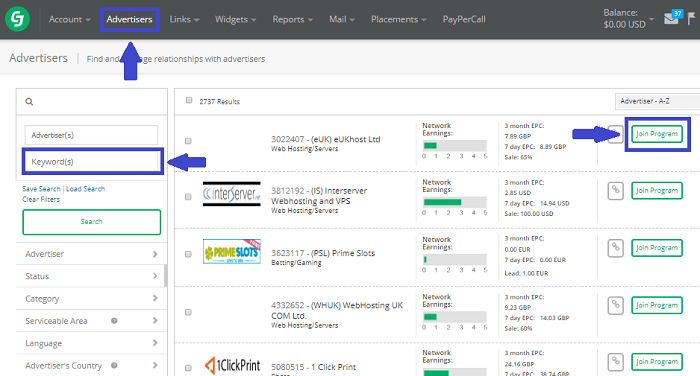Screen dimensions: 700x376
Task: Open the Account dropdown menu
Action: tap(70, 19)
